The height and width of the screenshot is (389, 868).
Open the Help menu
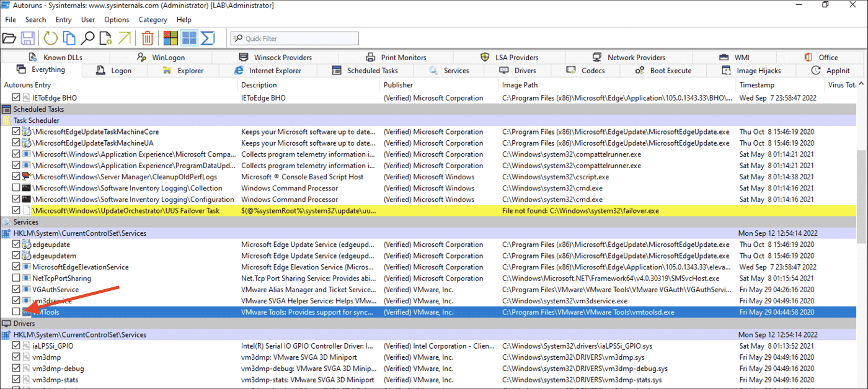184,19
